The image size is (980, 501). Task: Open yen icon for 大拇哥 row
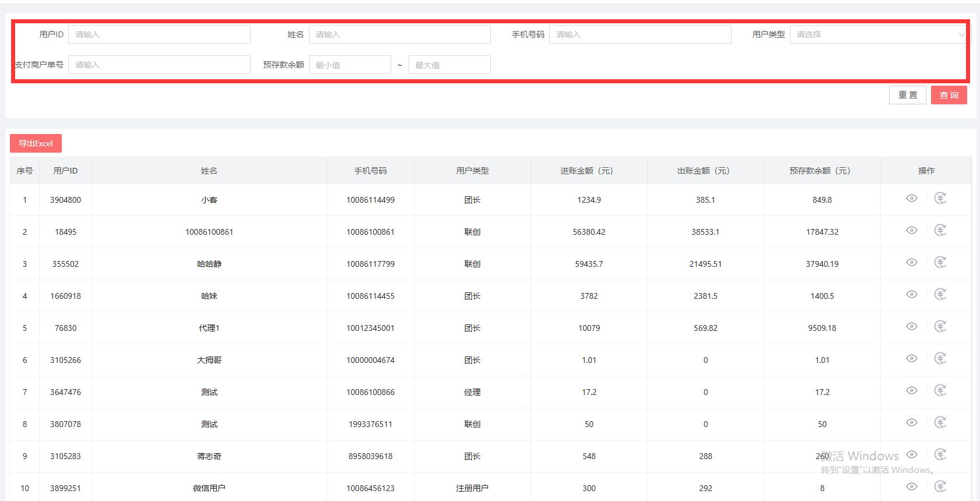point(940,358)
